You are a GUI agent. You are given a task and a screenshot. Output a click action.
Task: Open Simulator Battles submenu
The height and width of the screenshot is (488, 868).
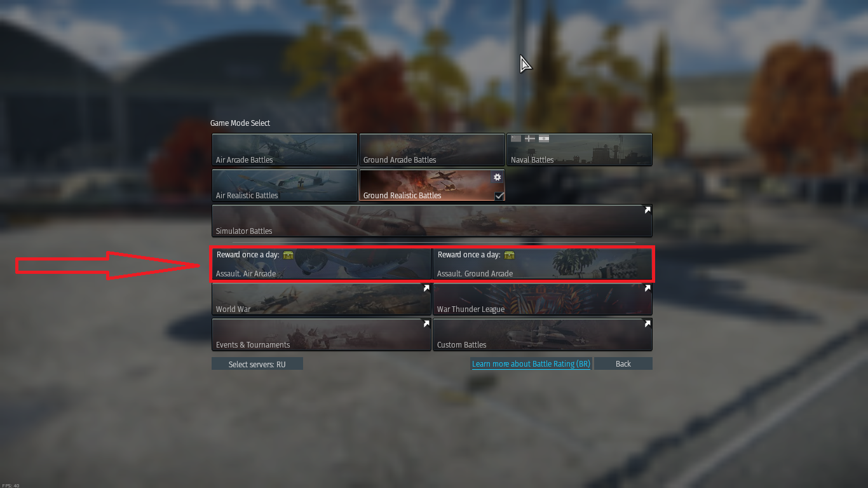432,220
